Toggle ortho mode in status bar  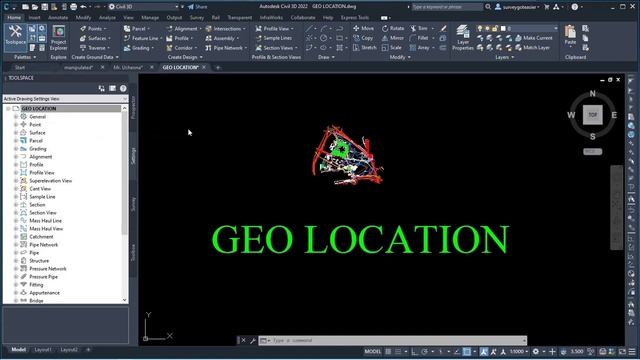(414, 351)
